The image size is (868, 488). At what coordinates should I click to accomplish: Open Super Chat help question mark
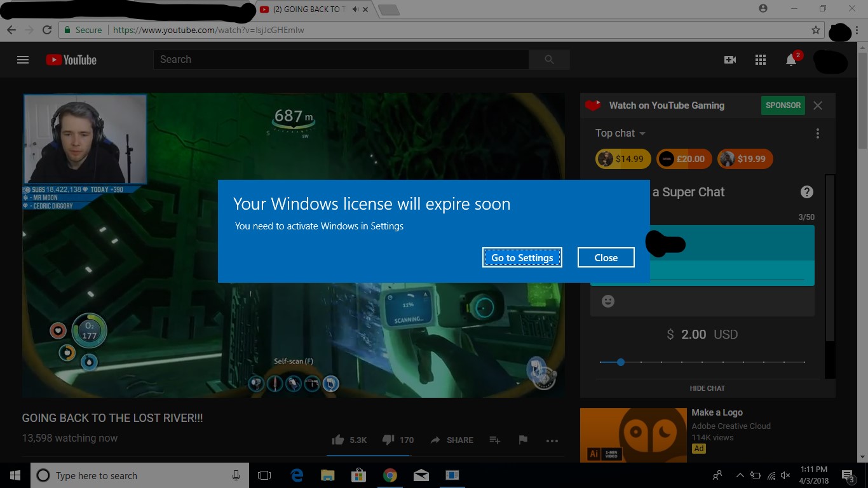coord(807,192)
